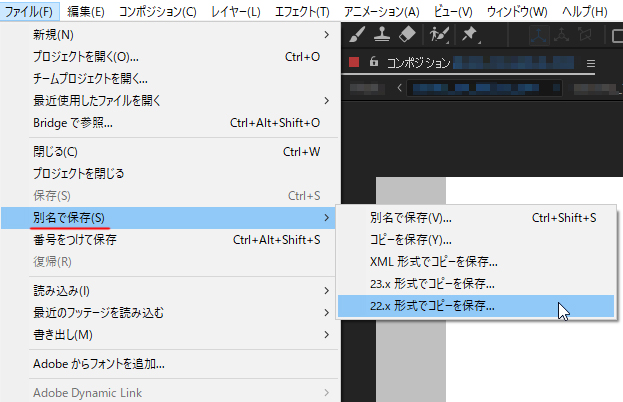623x402 pixels.
Task: Open the 編集(E) menu
Action: [x=86, y=11]
